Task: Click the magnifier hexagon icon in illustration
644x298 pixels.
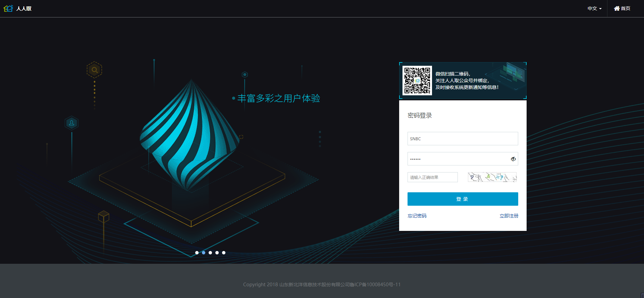Action: pos(95,70)
